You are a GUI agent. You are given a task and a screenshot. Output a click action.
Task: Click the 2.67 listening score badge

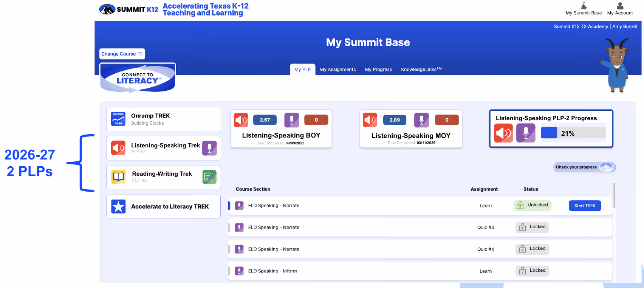coord(265,120)
